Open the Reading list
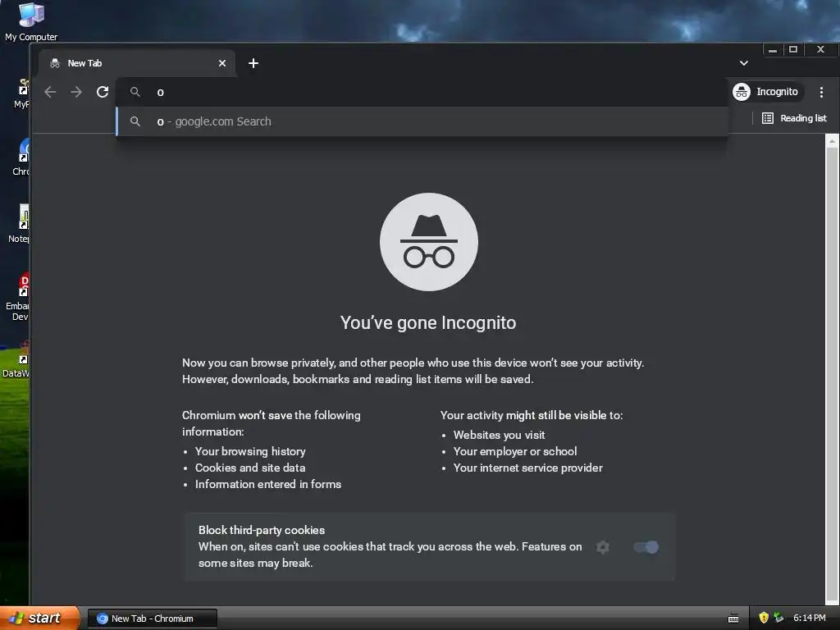Image resolution: width=840 pixels, height=630 pixels. pyautogui.click(x=794, y=118)
